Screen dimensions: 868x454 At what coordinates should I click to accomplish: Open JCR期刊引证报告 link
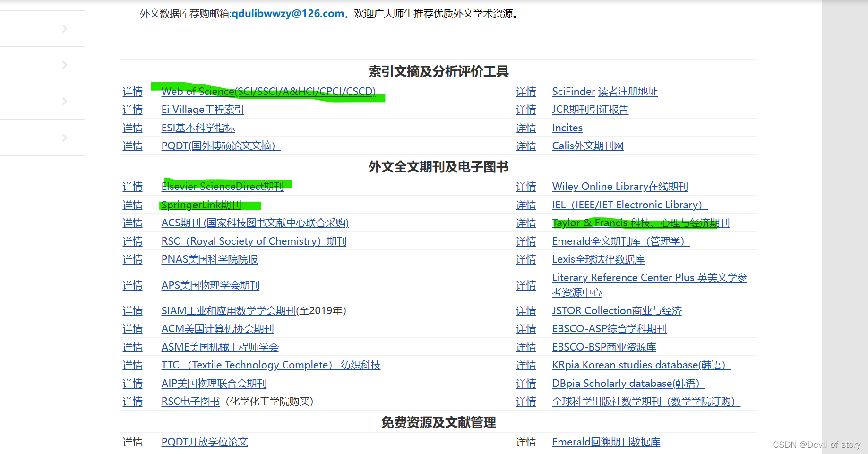pyautogui.click(x=590, y=110)
